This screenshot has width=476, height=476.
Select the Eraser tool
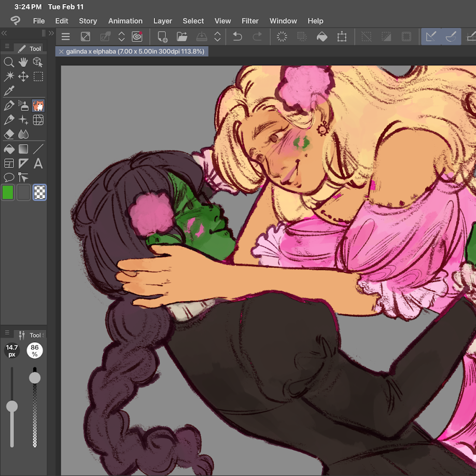tap(9, 134)
